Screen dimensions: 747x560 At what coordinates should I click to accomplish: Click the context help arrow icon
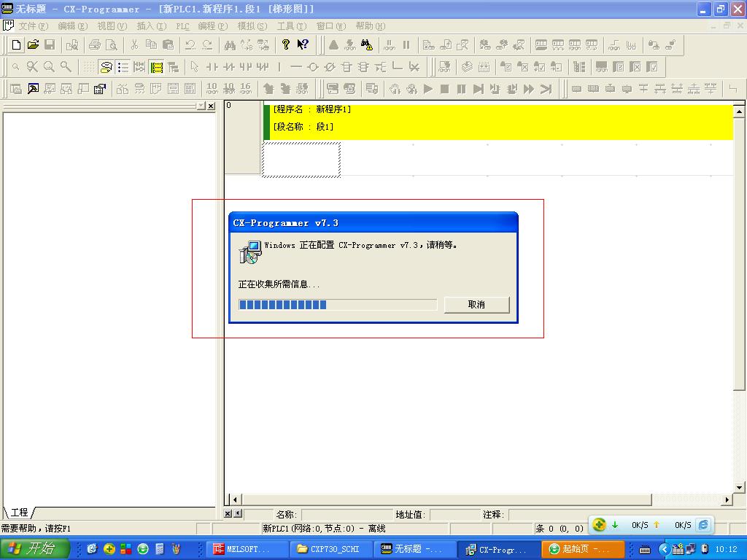pyautogui.click(x=303, y=45)
